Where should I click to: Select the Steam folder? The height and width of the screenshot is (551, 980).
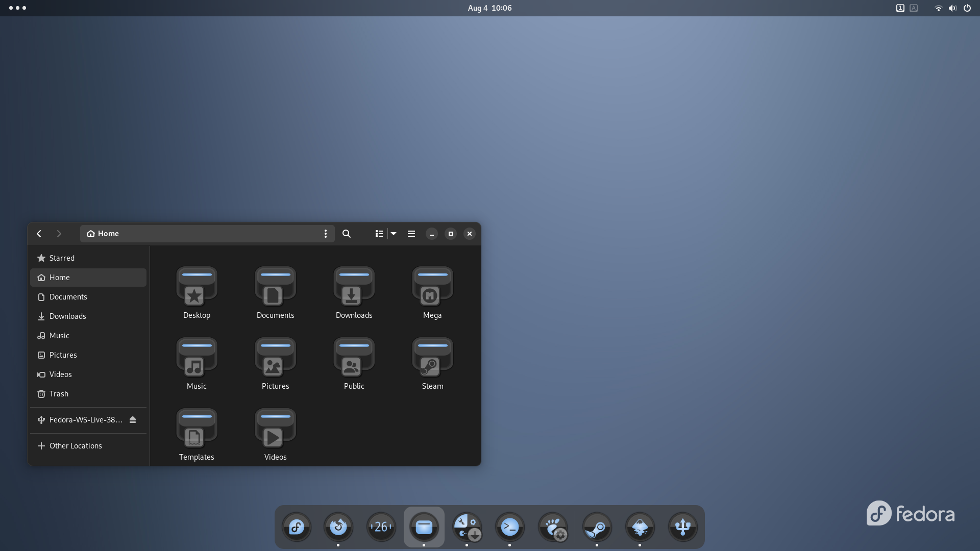tap(432, 363)
